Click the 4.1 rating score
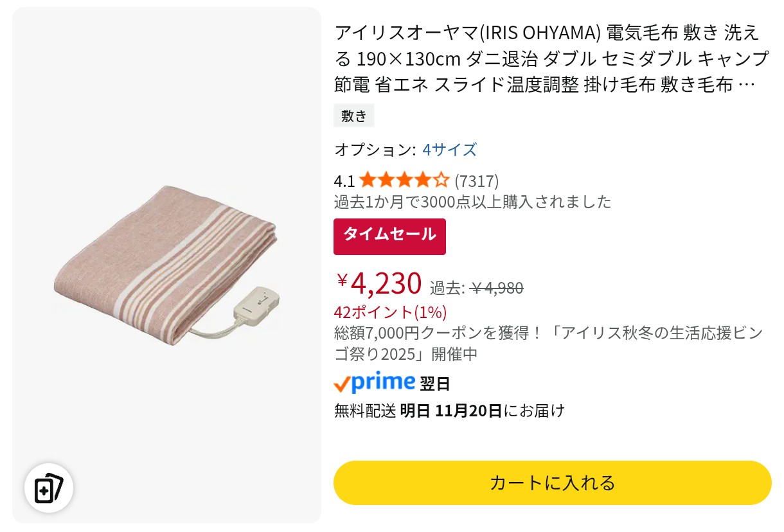This screenshot has width=784, height=532. pyautogui.click(x=344, y=181)
